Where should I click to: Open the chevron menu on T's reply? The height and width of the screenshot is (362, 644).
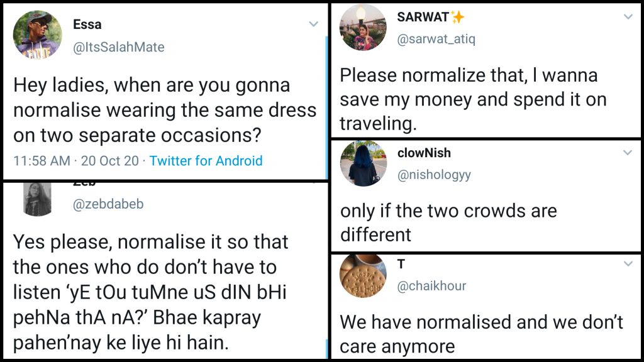628,265
